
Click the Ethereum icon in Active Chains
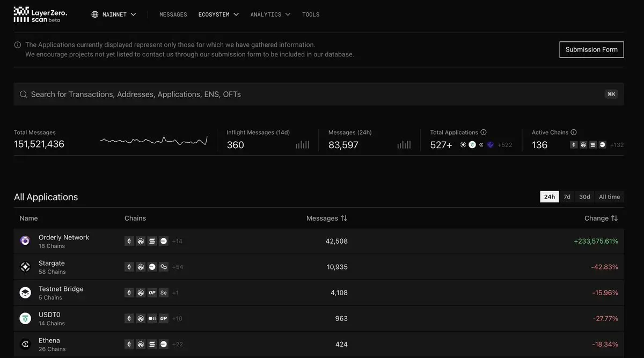click(x=574, y=145)
